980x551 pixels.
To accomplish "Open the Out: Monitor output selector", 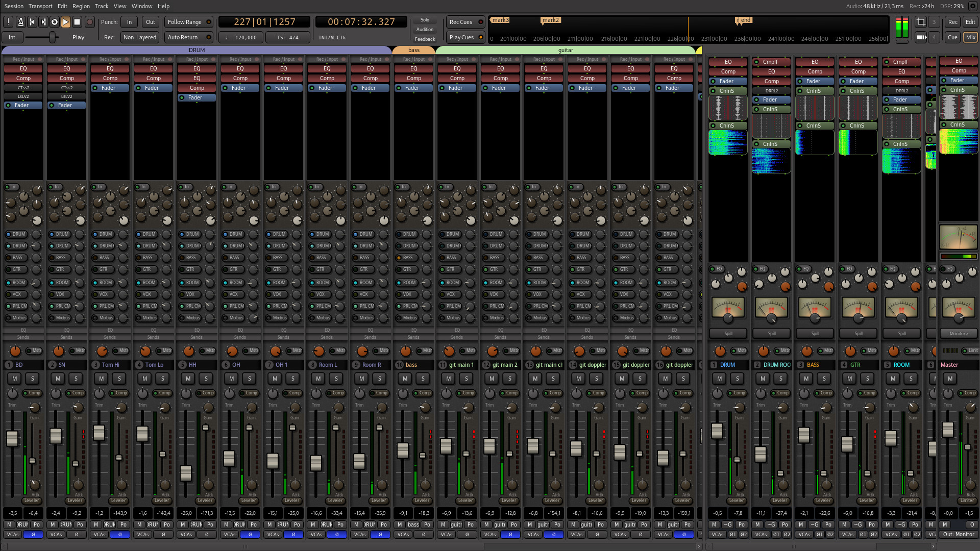I will pyautogui.click(x=959, y=534).
